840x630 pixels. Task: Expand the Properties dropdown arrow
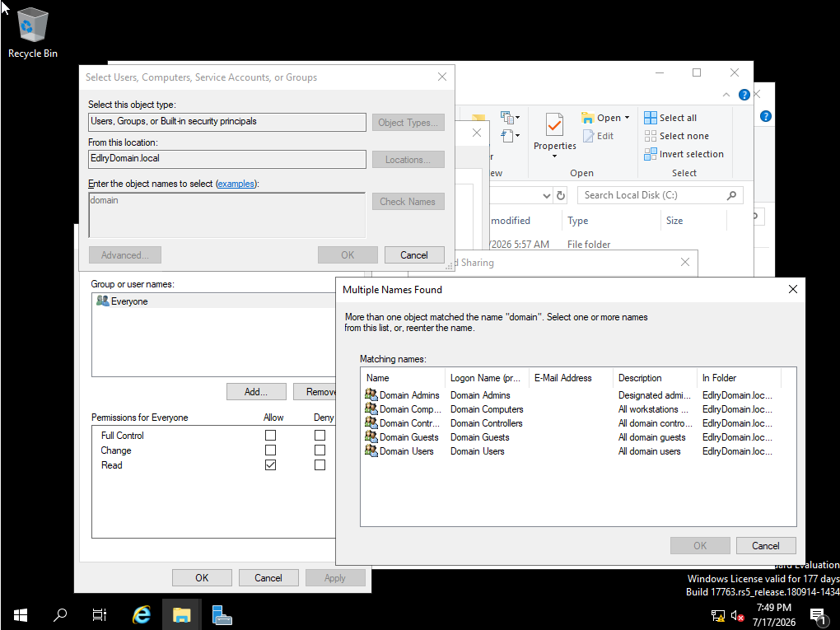(x=554, y=156)
